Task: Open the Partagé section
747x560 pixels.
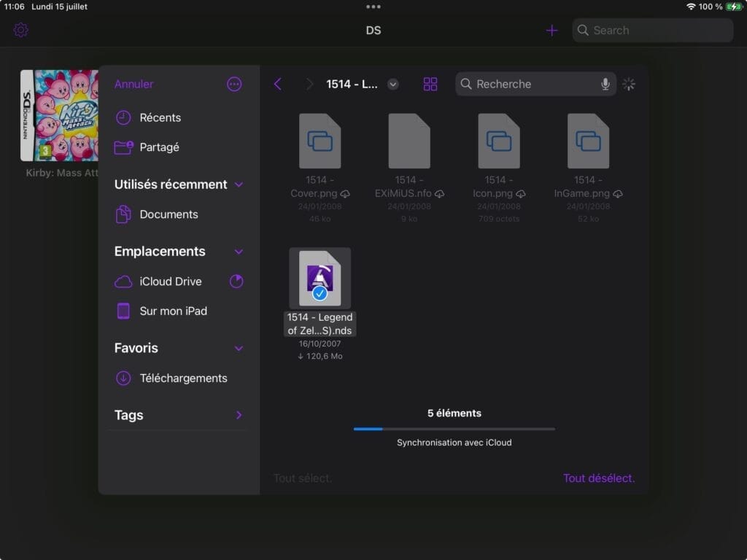Action: (159, 147)
